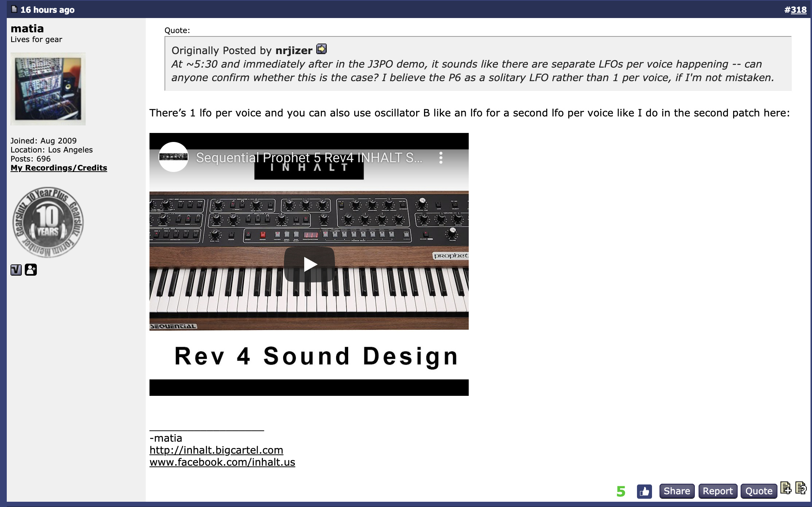Open matia's user profile
The height and width of the screenshot is (507, 812).
(x=27, y=29)
